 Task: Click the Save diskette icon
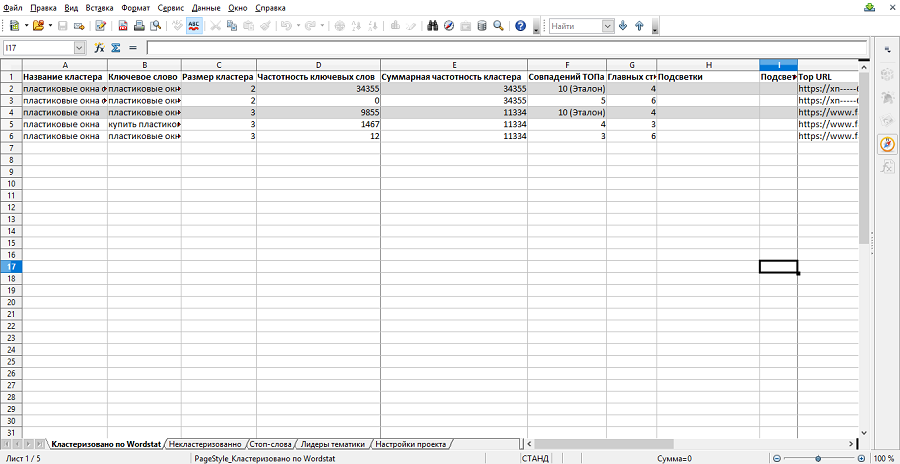point(63,26)
